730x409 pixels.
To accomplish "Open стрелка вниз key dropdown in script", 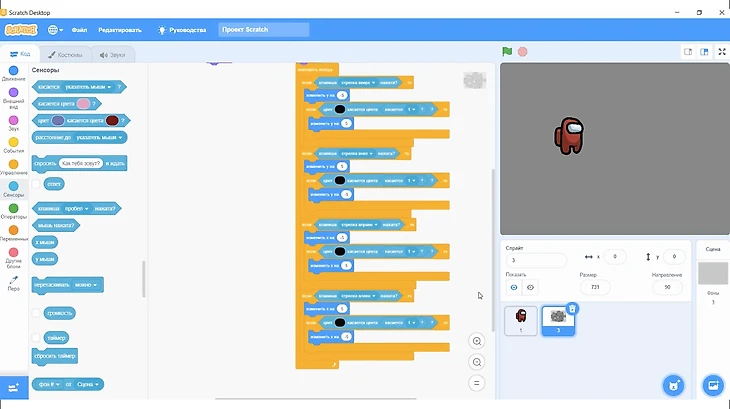I will coord(357,153).
